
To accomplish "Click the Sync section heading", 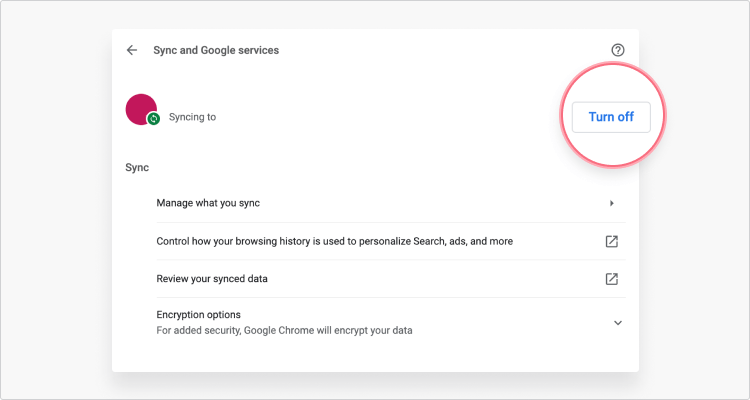I will pos(137,168).
